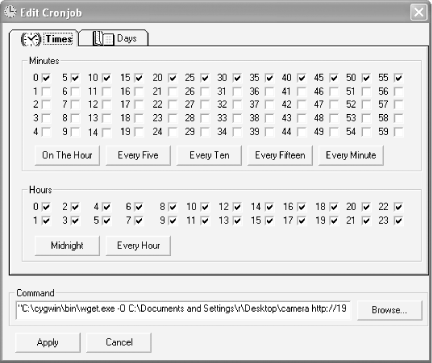This screenshot has width=432, height=363.
Task: Click the On The Hour button
Action: click(x=67, y=155)
